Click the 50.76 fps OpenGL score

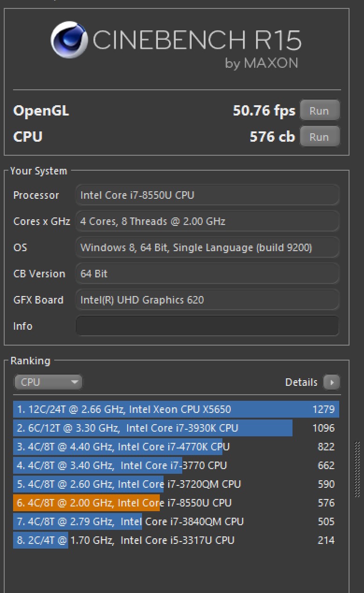coord(264,111)
